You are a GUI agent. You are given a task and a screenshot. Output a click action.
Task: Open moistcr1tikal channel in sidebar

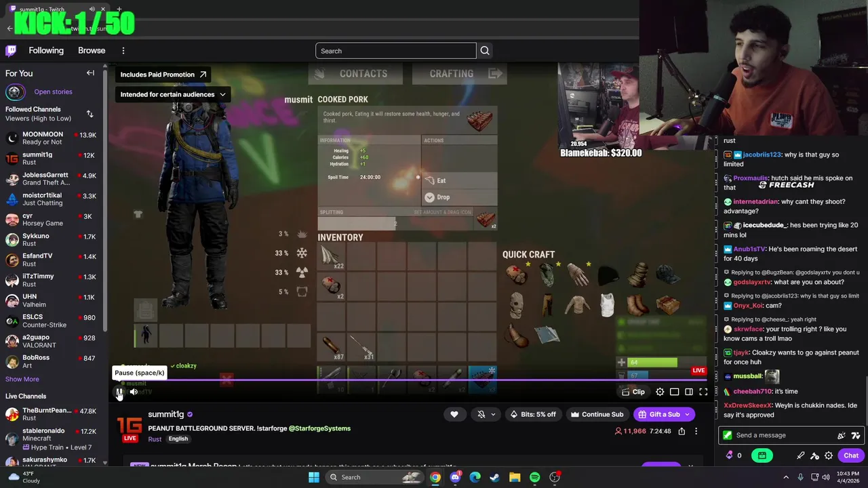coord(52,199)
